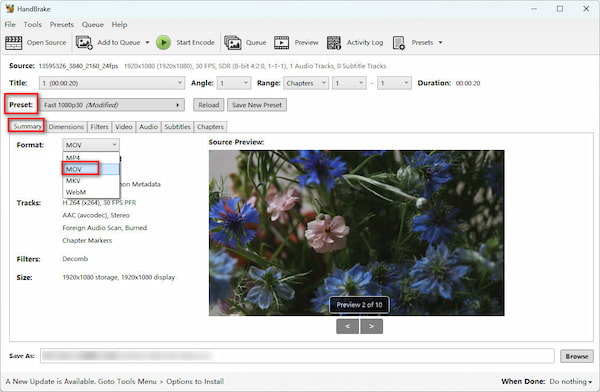The height and width of the screenshot is (392, 600).
Task: Select MOV in the format list
Action: coord(91,169)
